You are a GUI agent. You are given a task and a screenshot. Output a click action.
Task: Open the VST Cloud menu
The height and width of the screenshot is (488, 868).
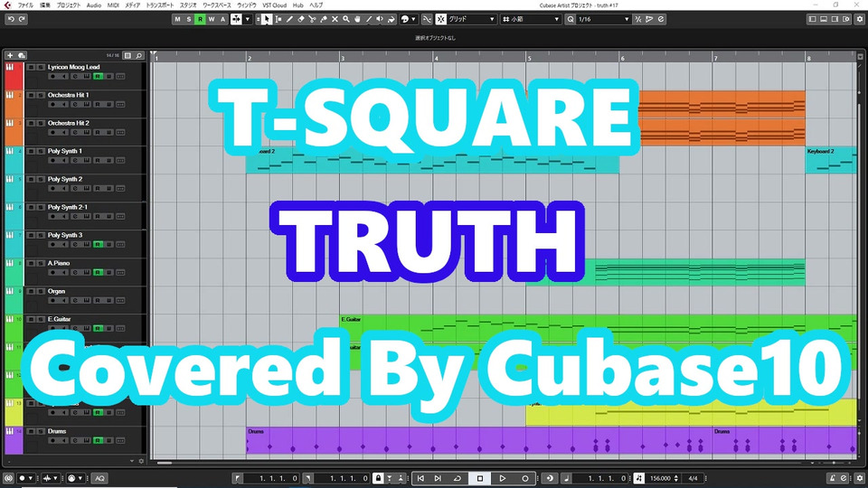[x=274, y=5]
